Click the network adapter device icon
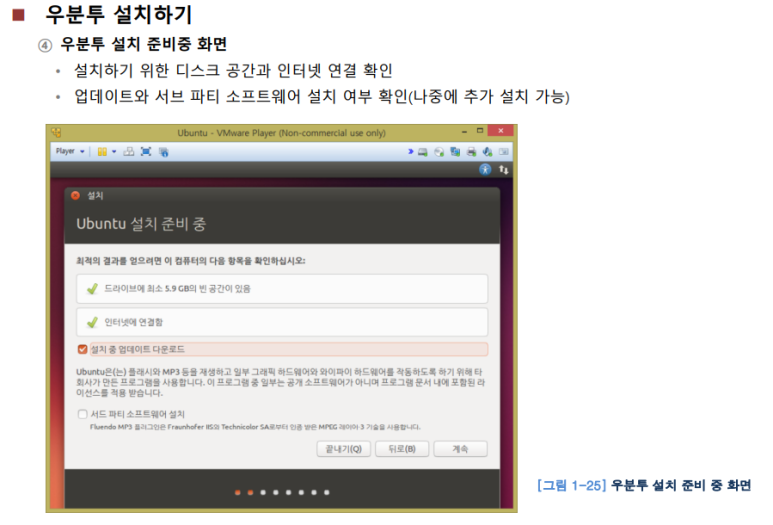This screenshot has height=525, width=773. pos(455,152)
